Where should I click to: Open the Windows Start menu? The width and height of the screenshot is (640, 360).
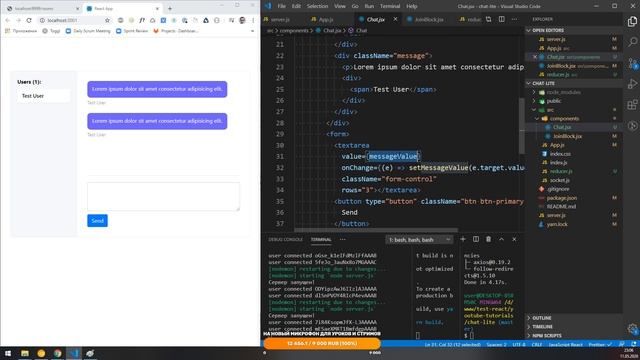[8, 353]
